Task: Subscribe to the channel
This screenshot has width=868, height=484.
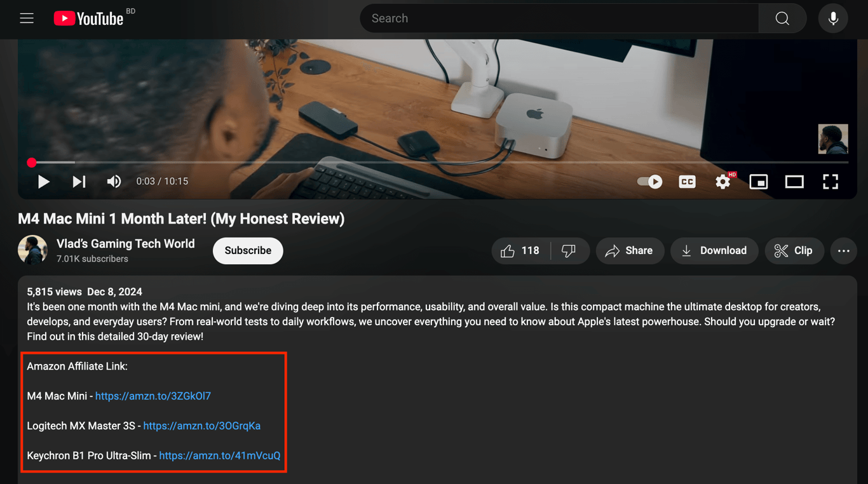Action: click(x=248, y=250)
